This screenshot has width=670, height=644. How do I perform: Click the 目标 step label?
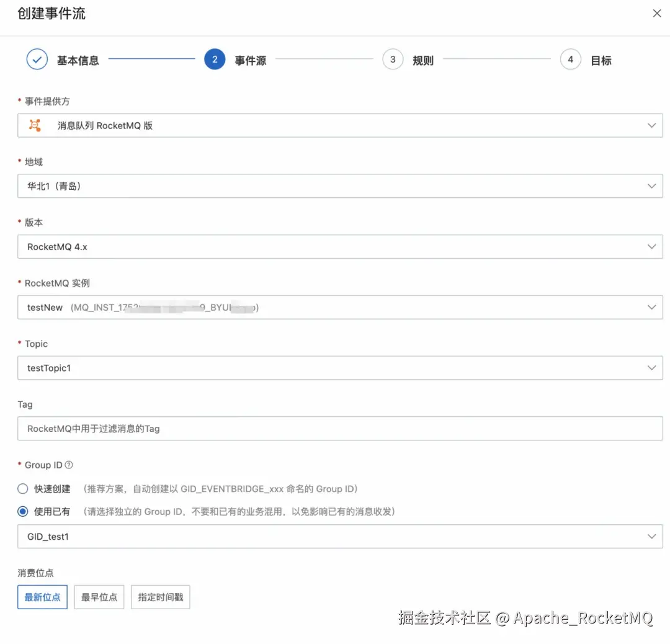[601, 60]
